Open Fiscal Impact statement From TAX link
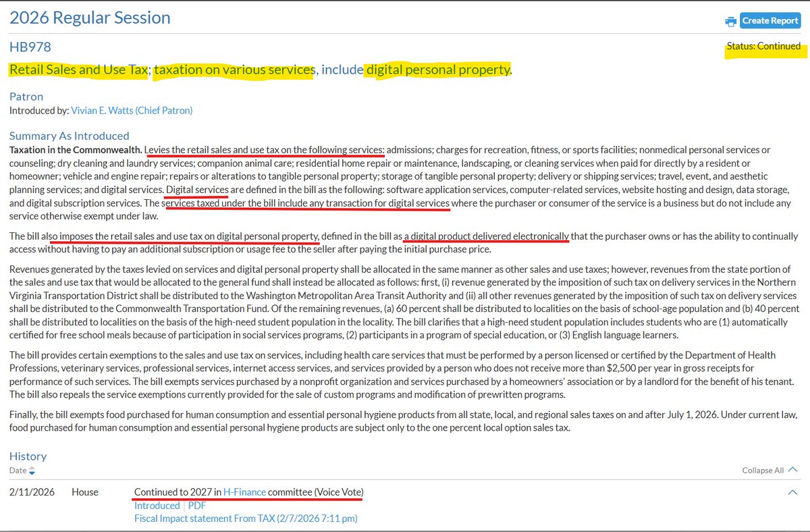This screenshot has height=532, width=810. [246, 518]
